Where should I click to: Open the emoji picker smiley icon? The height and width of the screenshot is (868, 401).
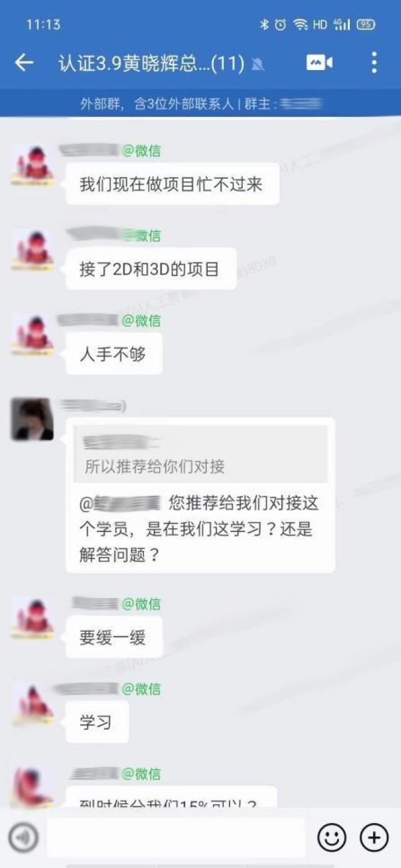click(332, 837)
